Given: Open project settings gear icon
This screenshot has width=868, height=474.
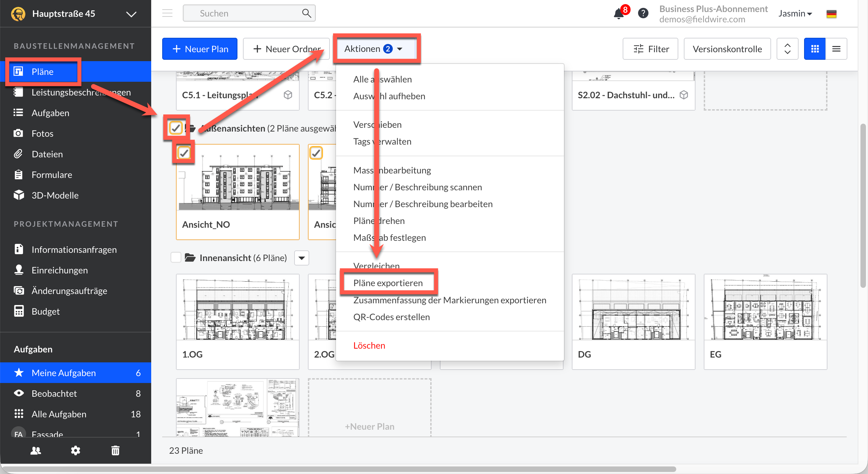Looking at the screenshot, I should click(75, 450).
